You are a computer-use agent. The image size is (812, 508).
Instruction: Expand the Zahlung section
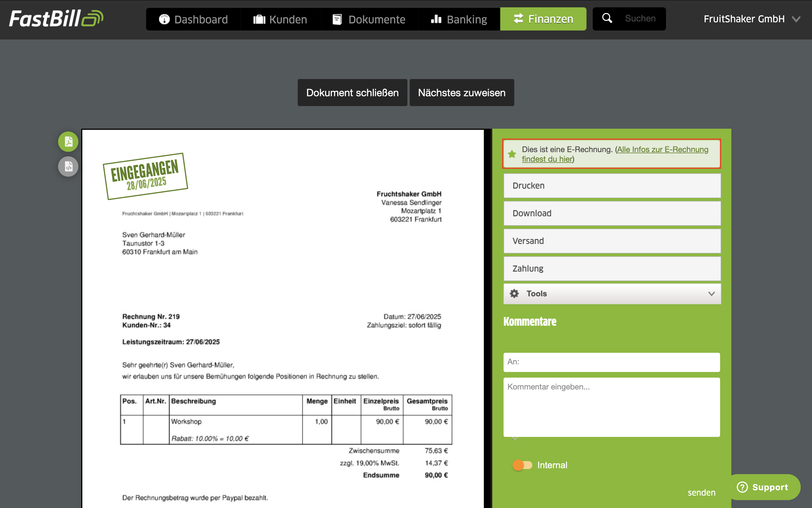point(612,269)
